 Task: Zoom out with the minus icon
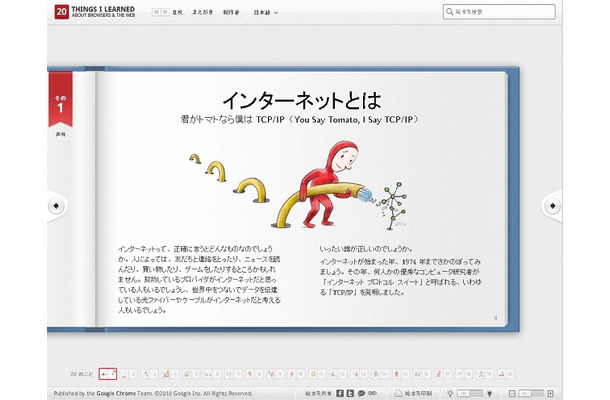coord(512,393)
